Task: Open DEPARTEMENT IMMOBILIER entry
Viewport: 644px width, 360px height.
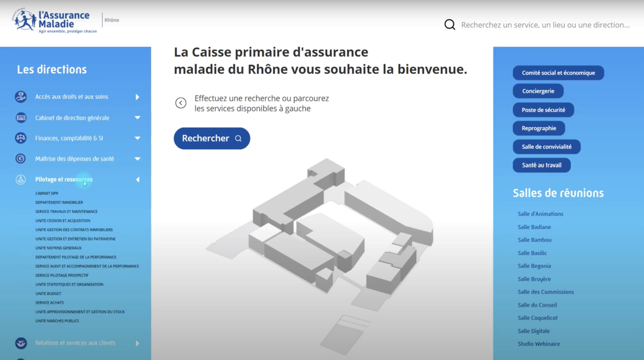Action: coord(59,202)
